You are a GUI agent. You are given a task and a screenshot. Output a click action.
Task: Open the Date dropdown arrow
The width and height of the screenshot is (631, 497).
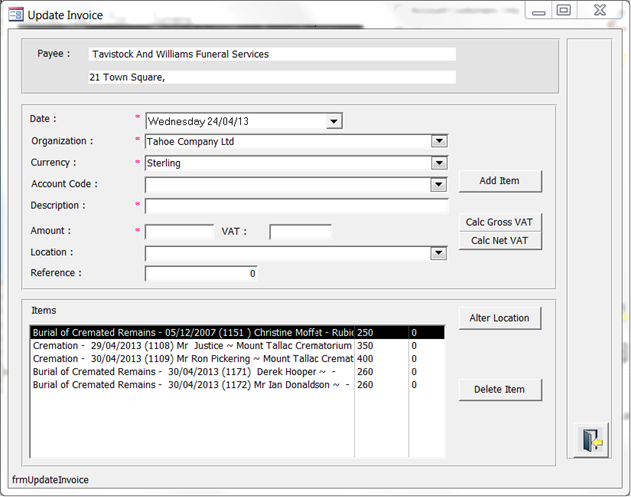coord(334,121)
